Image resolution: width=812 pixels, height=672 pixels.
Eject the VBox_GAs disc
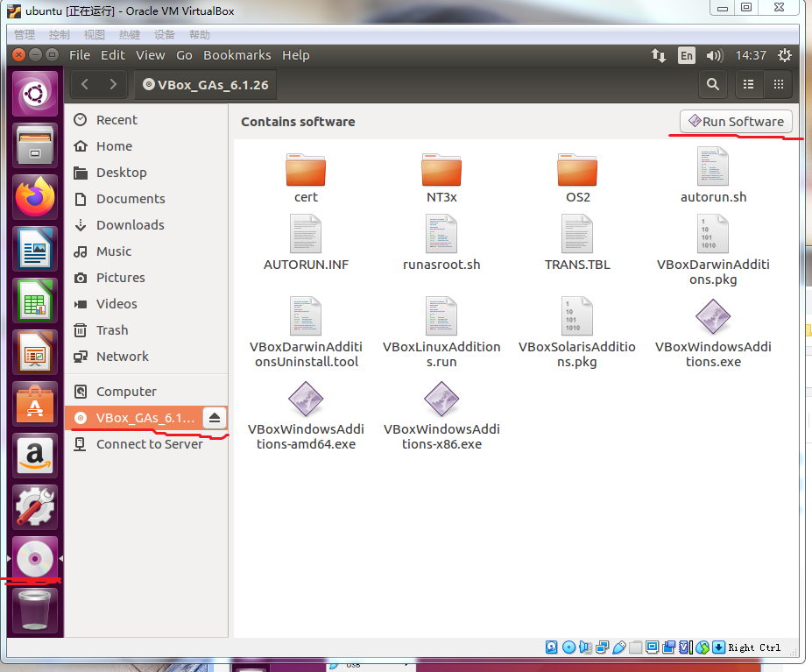(x=215, y=418)
